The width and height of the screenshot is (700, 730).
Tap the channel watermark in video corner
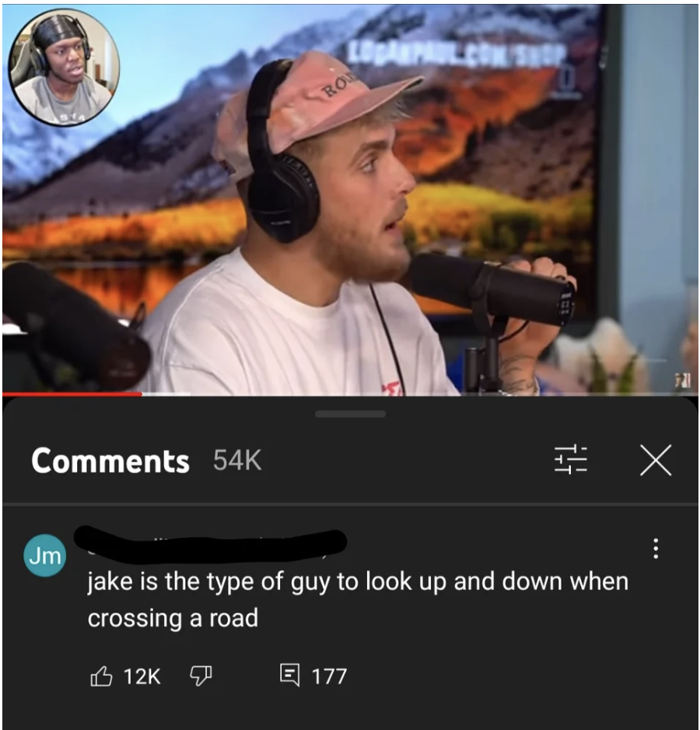point(683,382)
